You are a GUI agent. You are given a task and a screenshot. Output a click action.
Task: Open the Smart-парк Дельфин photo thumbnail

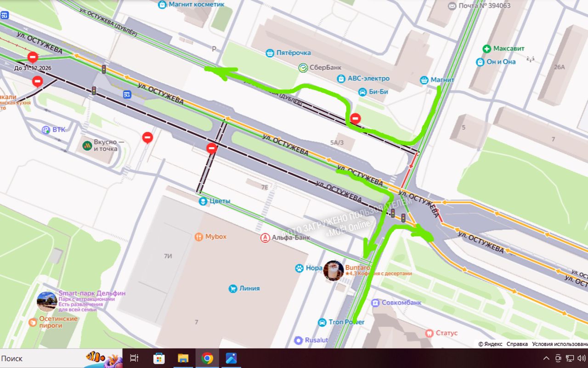pos(47,302)
